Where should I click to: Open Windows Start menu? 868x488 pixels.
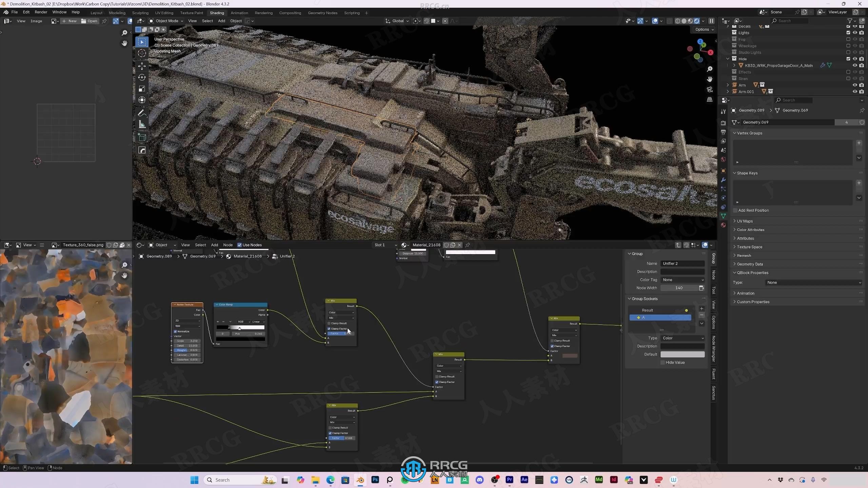pos(194,480)
